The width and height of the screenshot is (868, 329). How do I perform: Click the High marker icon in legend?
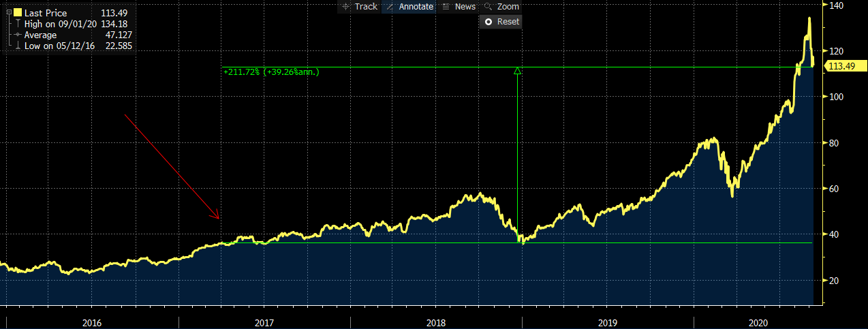click(18, 24)
